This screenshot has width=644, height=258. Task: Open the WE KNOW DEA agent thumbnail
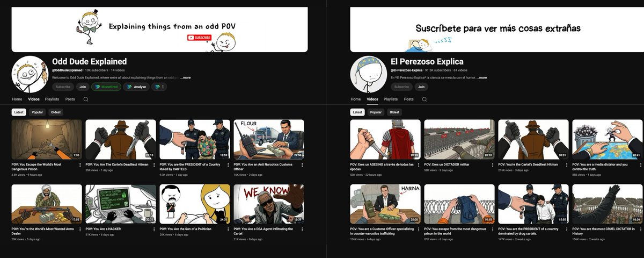tap(269, 204)
